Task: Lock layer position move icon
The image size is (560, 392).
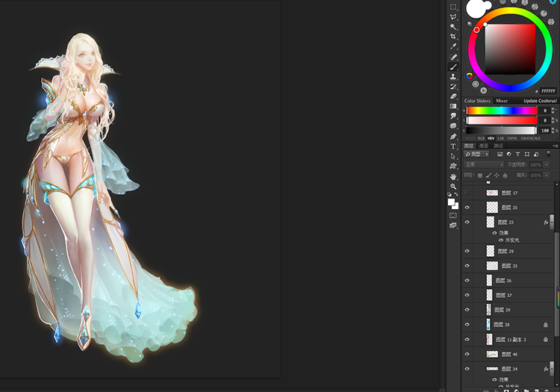Action: [497, 175]
